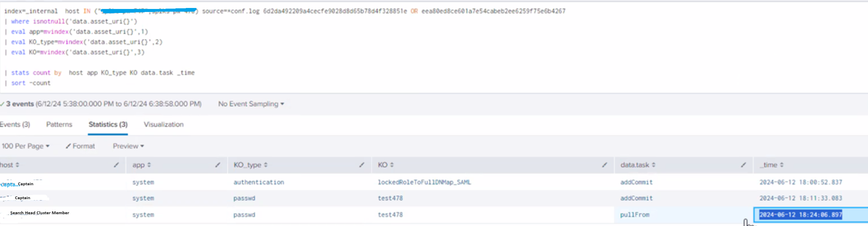Click the pencil edit icon in app column

click(218, 165)
